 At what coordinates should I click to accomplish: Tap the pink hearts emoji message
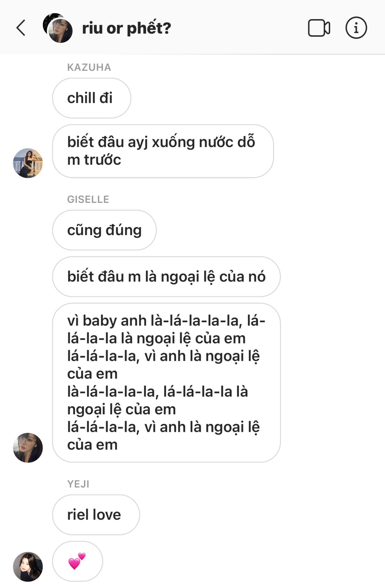click(x=77, y=561)
